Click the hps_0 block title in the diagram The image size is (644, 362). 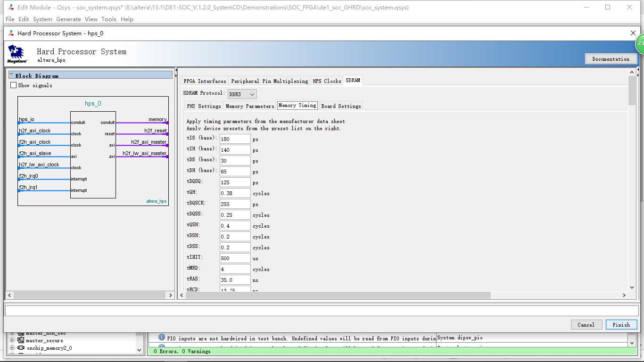93,104
